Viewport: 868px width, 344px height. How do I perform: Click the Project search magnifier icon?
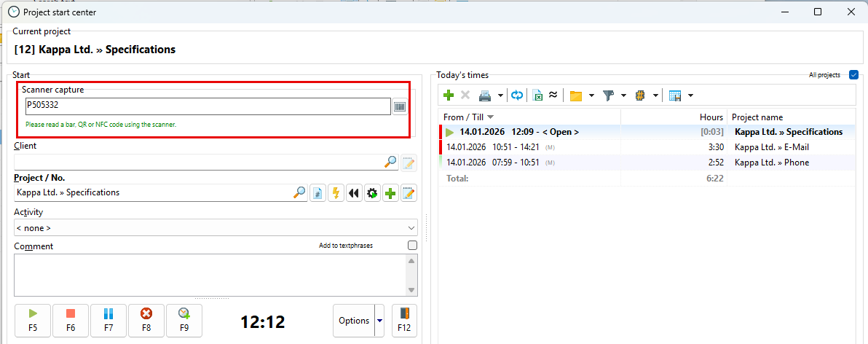[299, 193]
